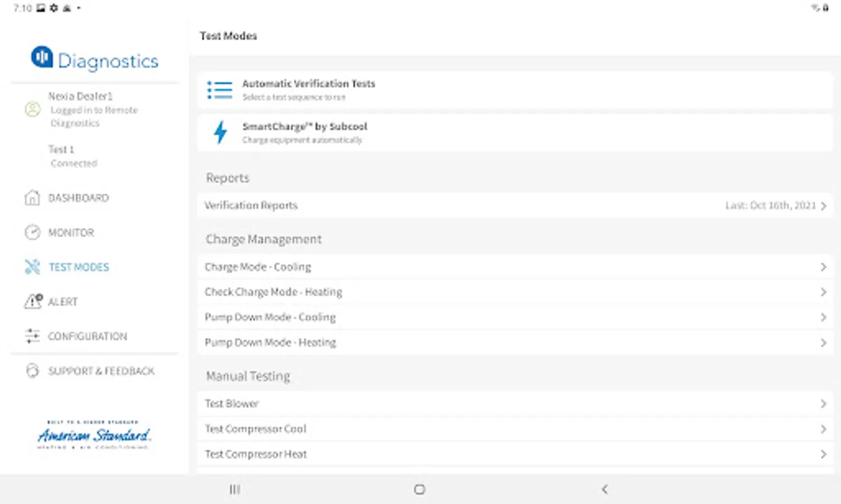
Task: Tap the image notification icon in status bar
Action: pos(41,8)
